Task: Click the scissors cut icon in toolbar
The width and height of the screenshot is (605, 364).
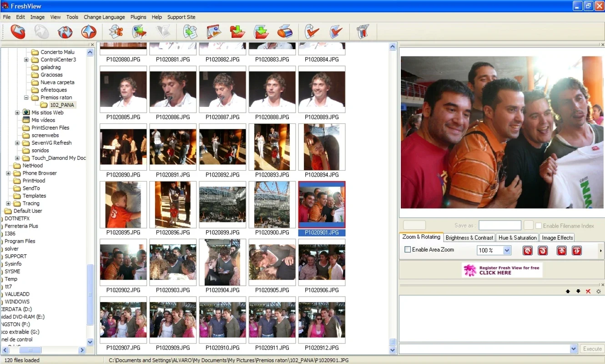Action: click(x=116, y=32)
